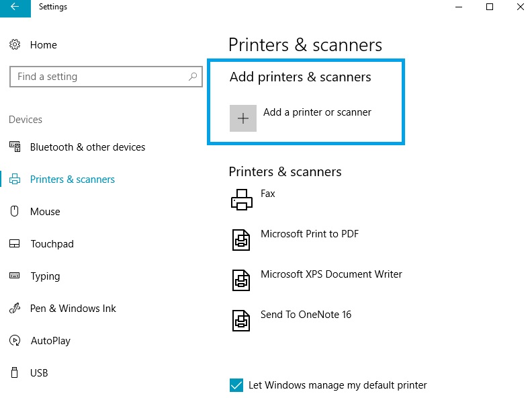This screenshot has width=532, height=398.
Task: Click the printer icon next to Printers & scanners
Action: [x=15, y=179]
